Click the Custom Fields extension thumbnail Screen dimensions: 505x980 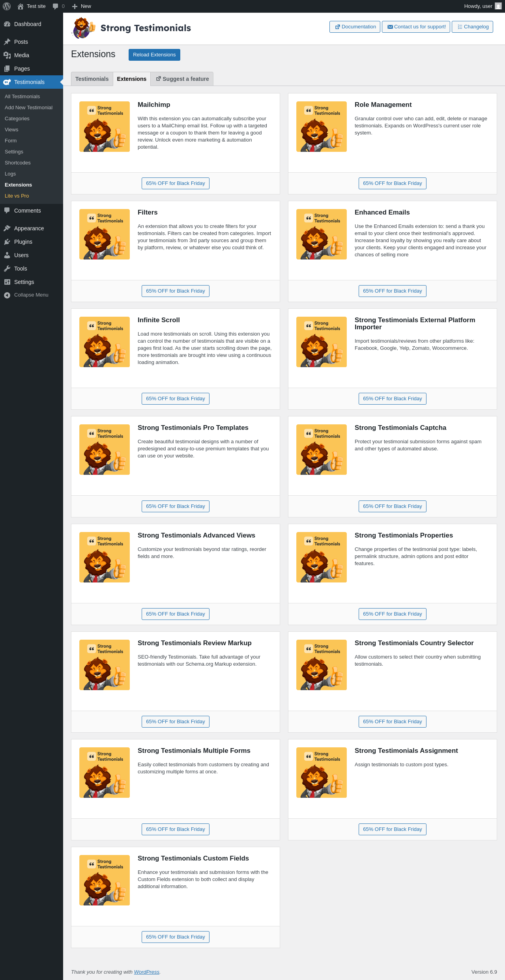tap(105, 880)
